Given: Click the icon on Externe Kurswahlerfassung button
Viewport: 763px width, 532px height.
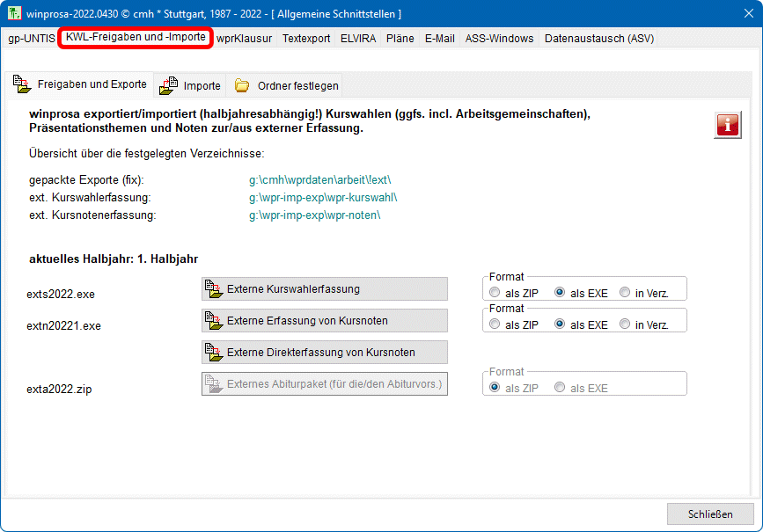Looking at the screenshot, I should [213, 288].
